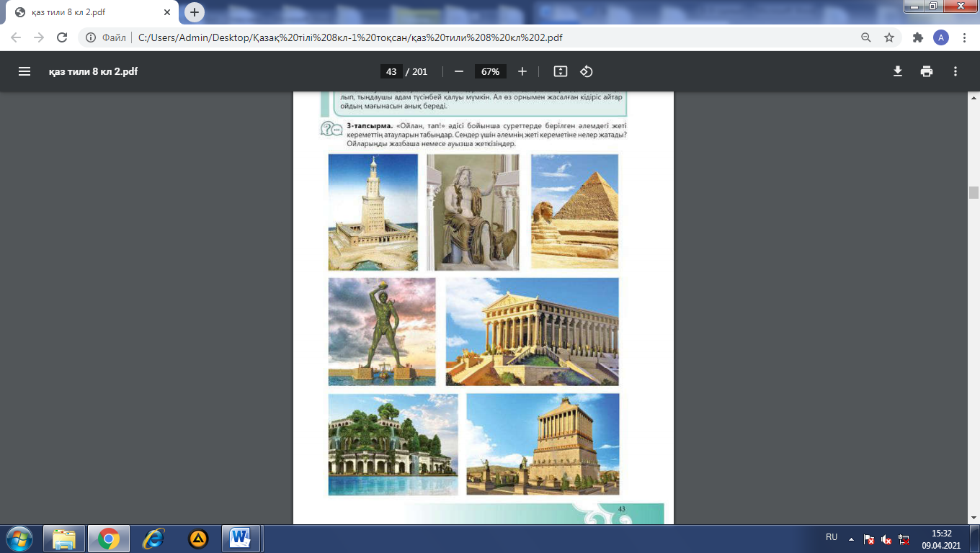Open a new Chrome tab
Screen dimensions: 980x553
[195, 12]
